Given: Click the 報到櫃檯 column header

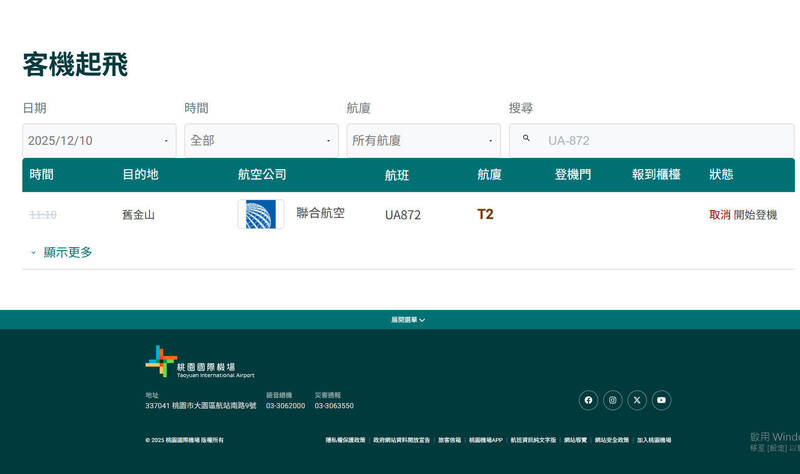Looking at the screenshot, I should [656, 174].
